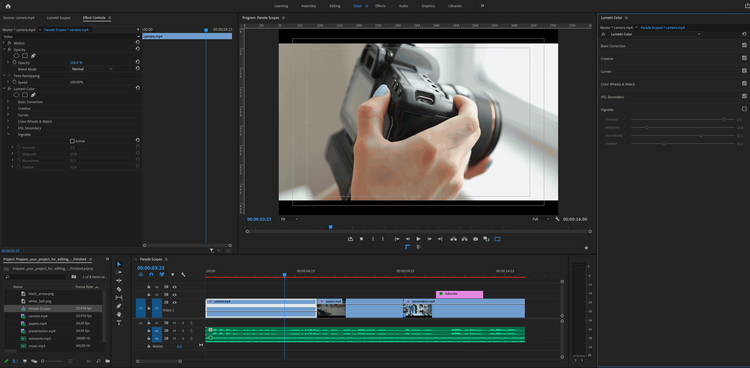Screen dimensions: 750x368
Task: Open HSL Secondary section in Lumetri panel
Action: 612,97
